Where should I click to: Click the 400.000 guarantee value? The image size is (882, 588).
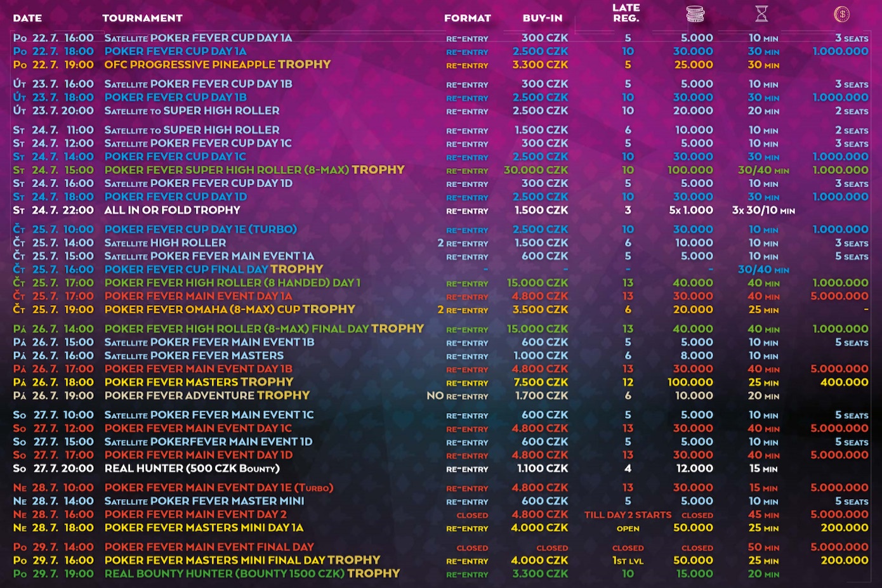tap(844, 382)
